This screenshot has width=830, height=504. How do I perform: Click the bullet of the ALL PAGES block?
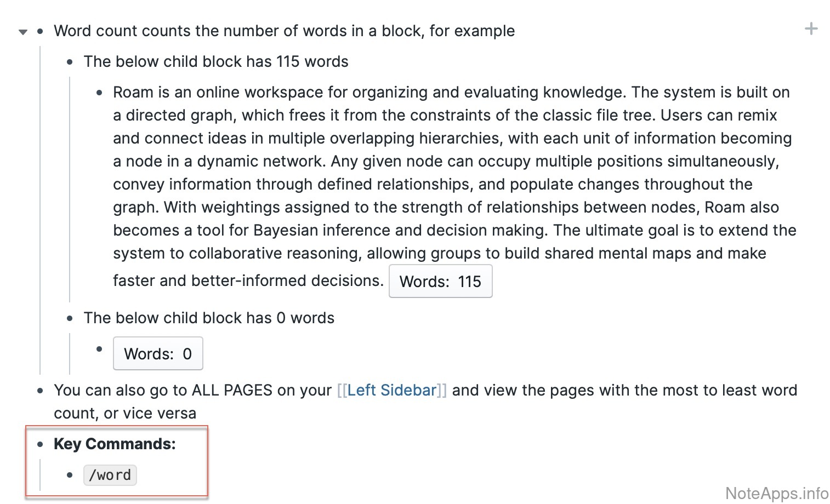(x=40, y=391)
